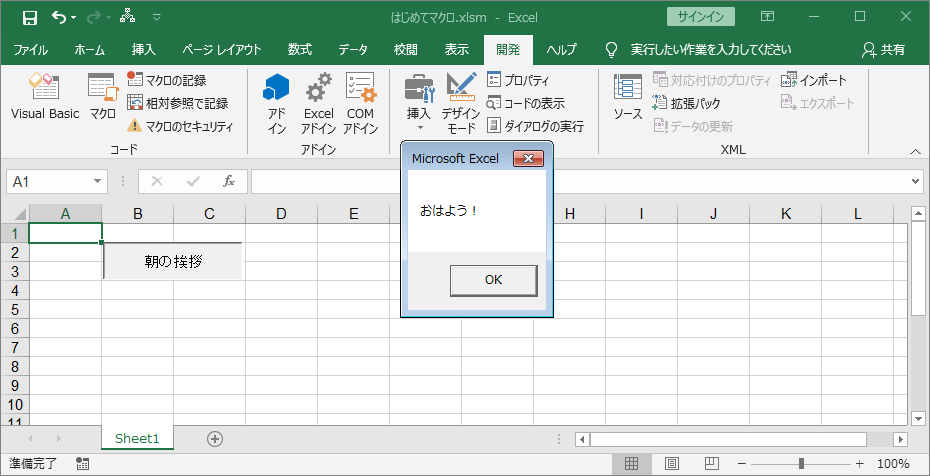Click コードの表示 (View Code)

point(525,103)
